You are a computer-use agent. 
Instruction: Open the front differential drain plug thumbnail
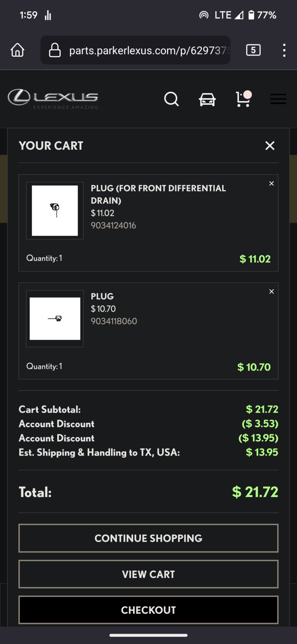click(55, 211)
